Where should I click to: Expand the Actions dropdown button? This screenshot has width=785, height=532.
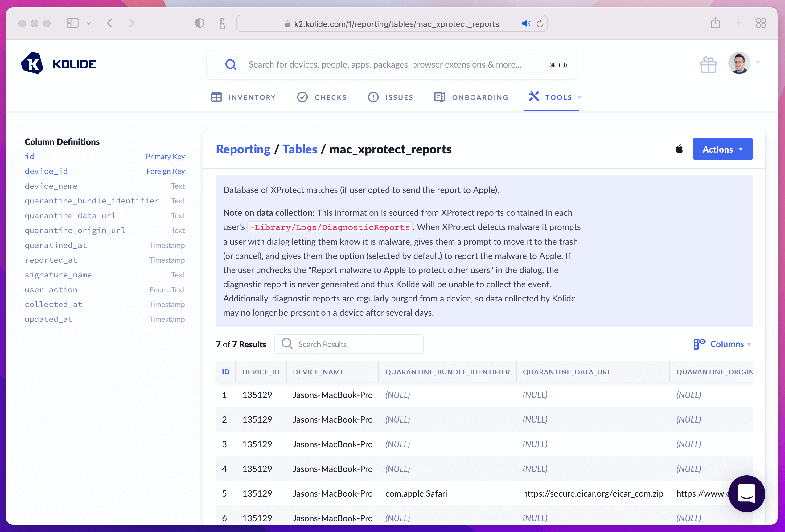tap(722, 149)
